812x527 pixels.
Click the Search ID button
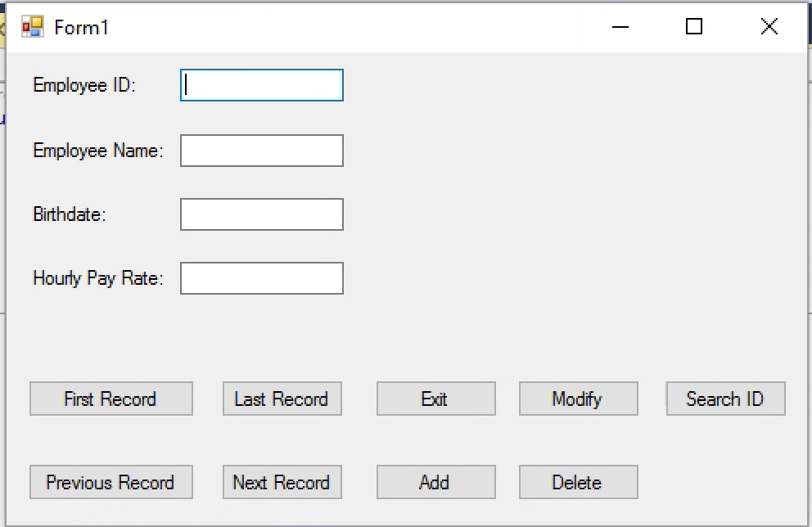(725, 399)
